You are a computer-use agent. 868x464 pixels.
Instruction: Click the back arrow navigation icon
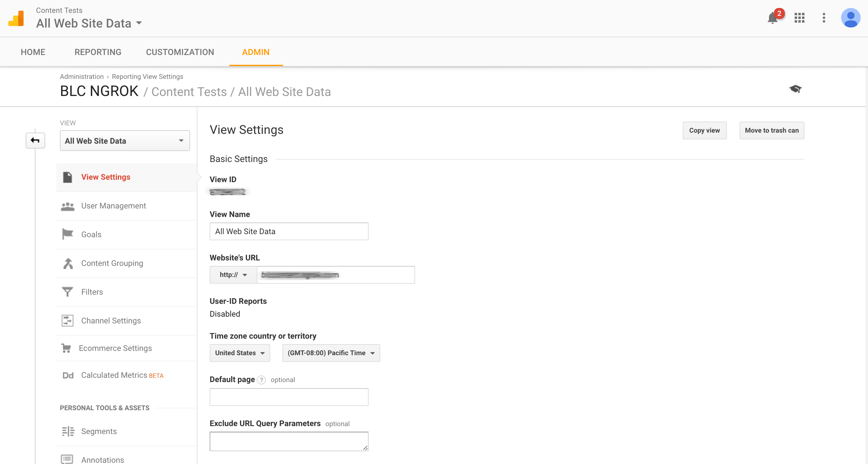click(x=35, y=140)
